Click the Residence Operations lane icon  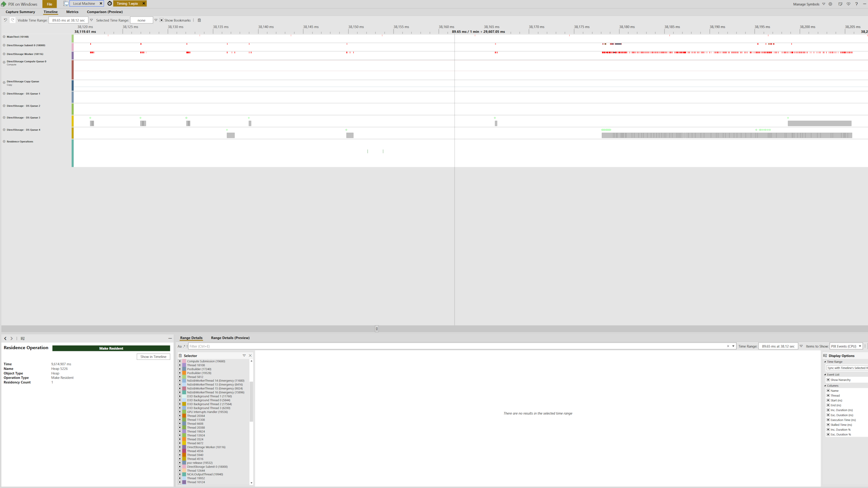[4, 141]
